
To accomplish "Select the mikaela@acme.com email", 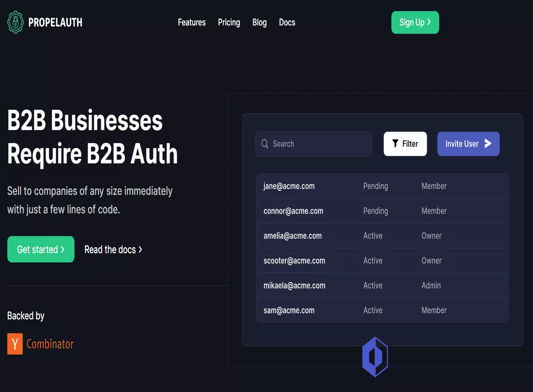I will click(295, 286).
